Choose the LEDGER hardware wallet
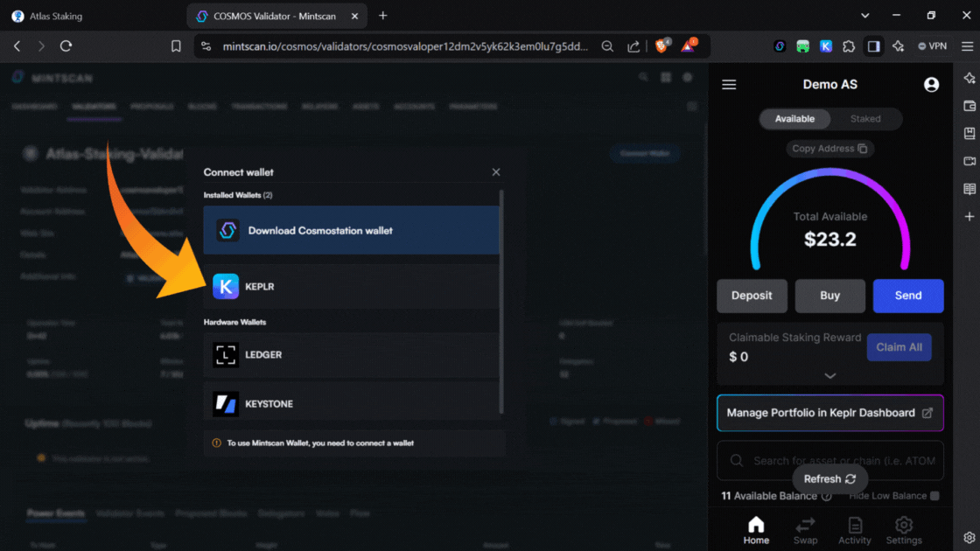 click(x=350, y=355)
